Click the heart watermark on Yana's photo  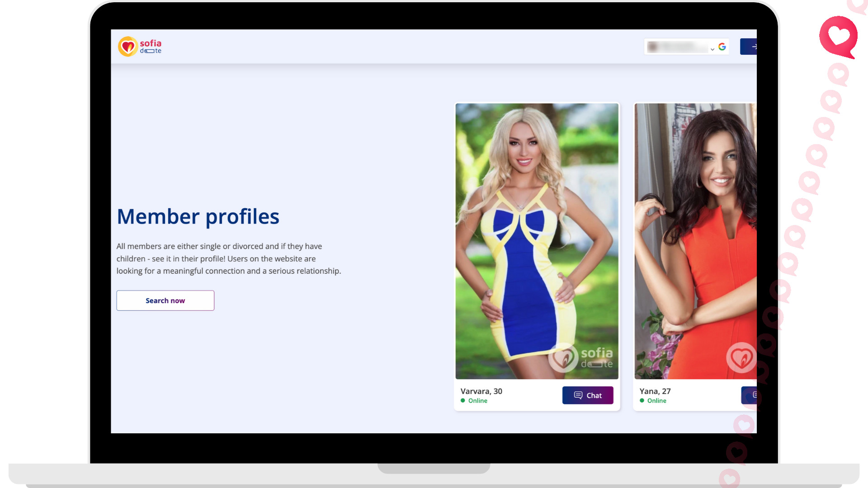[741, 357]
